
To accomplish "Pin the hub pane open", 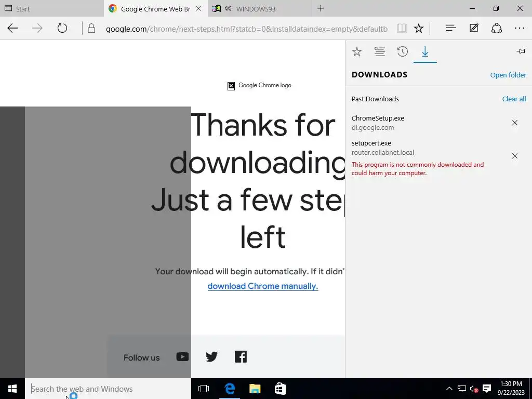I will point(521,51).
